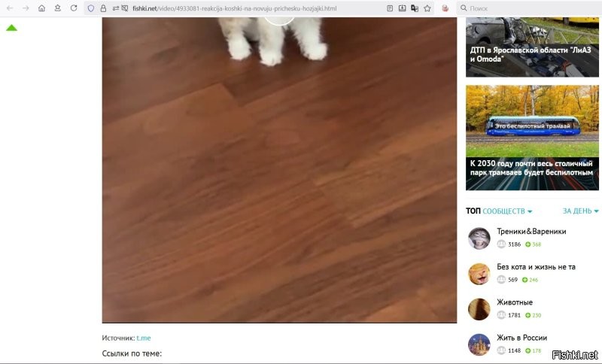The width and height of the screenshot is (602, 364).
Task: Open the driverless tram news thumbnail
Action: [x=532, y=138]
